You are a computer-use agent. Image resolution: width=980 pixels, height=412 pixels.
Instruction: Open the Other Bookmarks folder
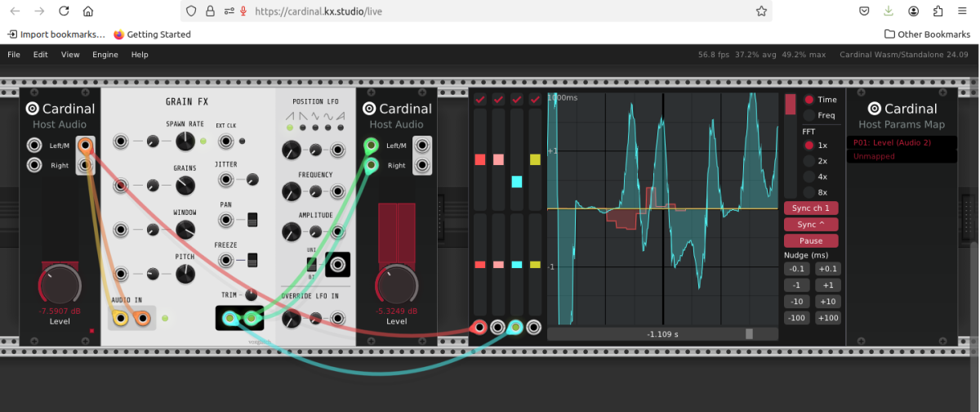coord(927,34)
